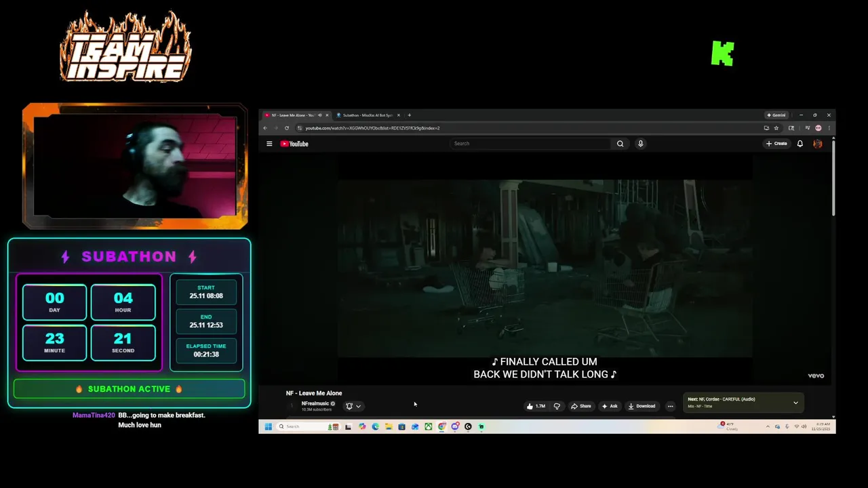Click the Share button
Screen dimensions: 868x488
[580, 406]
